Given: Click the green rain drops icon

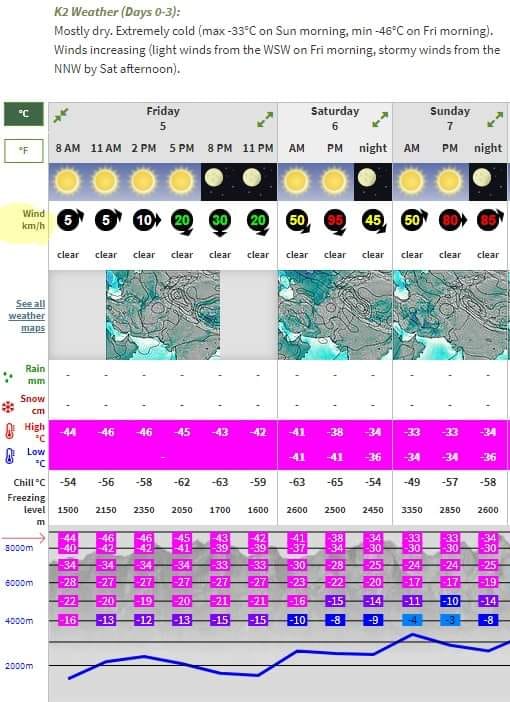Looking at the screenshot, I should (x=8, y=377).
